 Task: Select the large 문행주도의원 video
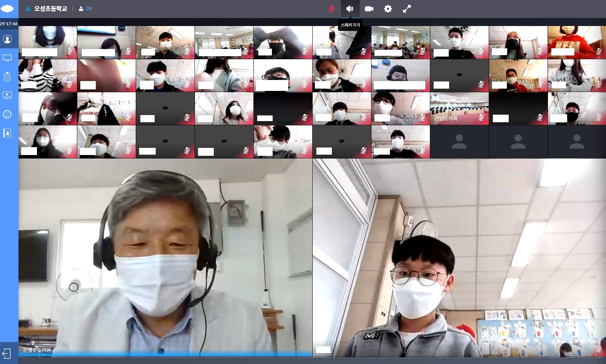click(165, 256)
